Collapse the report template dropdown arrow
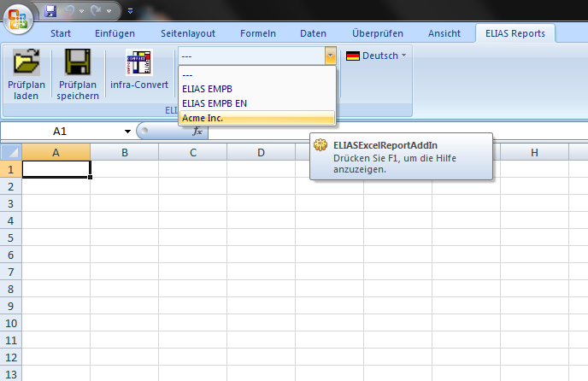 tap(330, 56)
